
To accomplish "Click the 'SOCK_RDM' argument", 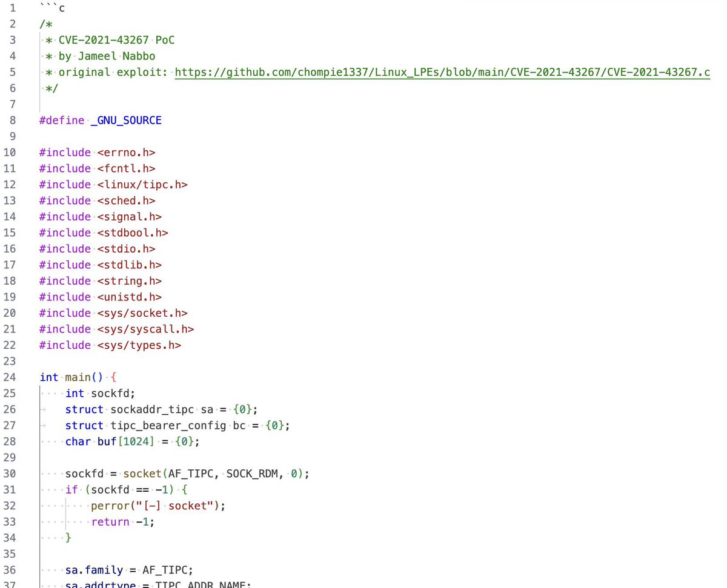I will pyautogui.click(x=253, y=473).
